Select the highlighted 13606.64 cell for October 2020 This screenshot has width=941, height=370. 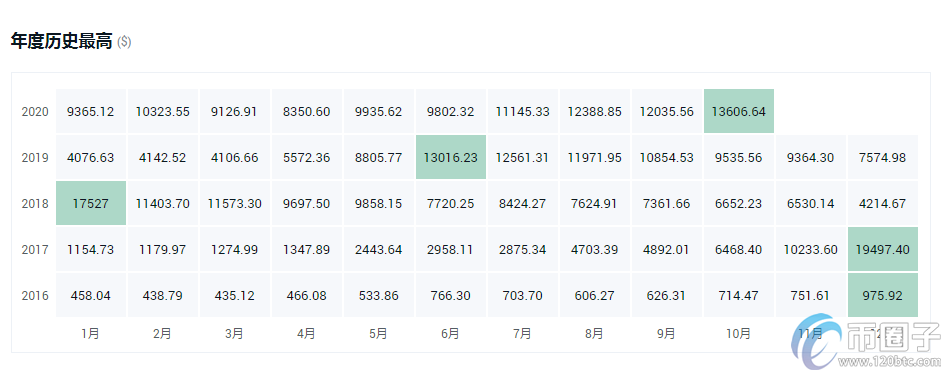tap(739, 112)
